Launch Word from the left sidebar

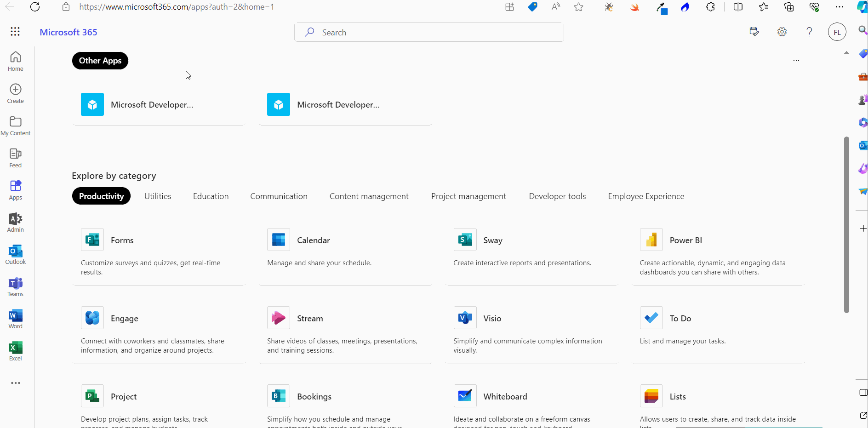(15, 319)
